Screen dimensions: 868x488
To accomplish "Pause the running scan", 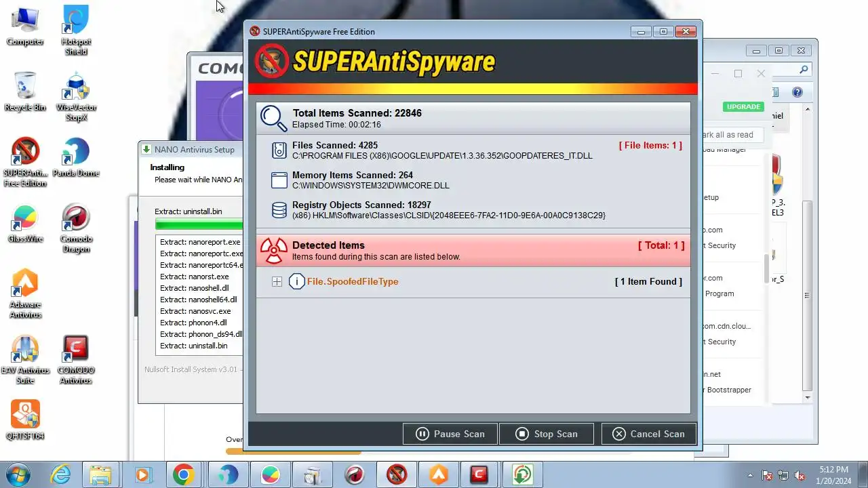I will tap(450, 434).
